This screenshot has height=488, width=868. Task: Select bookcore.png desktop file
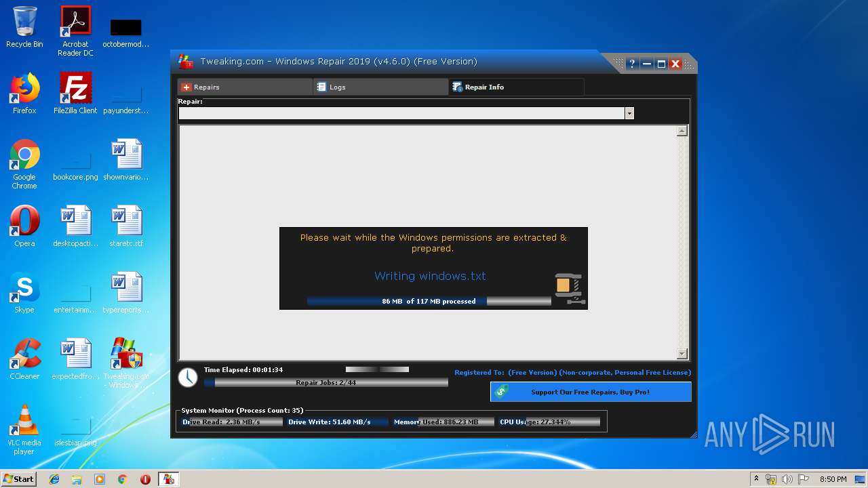(75, 165)
